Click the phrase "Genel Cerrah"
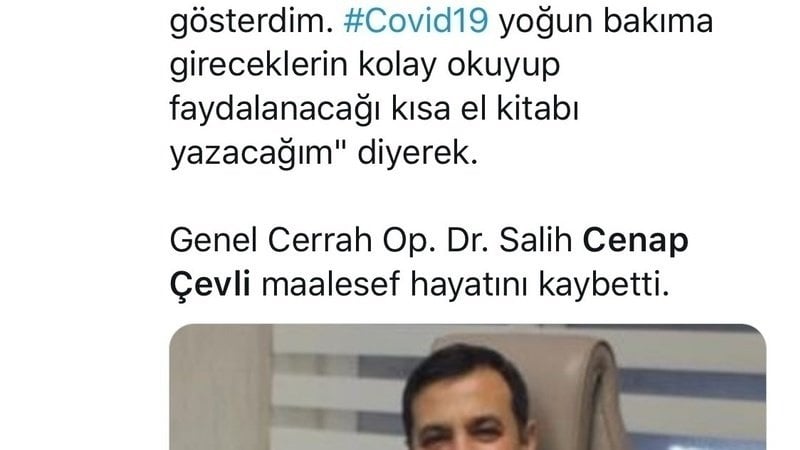This screenshot has width=800, height=450. pyautogui.click(x=270, y=240)
